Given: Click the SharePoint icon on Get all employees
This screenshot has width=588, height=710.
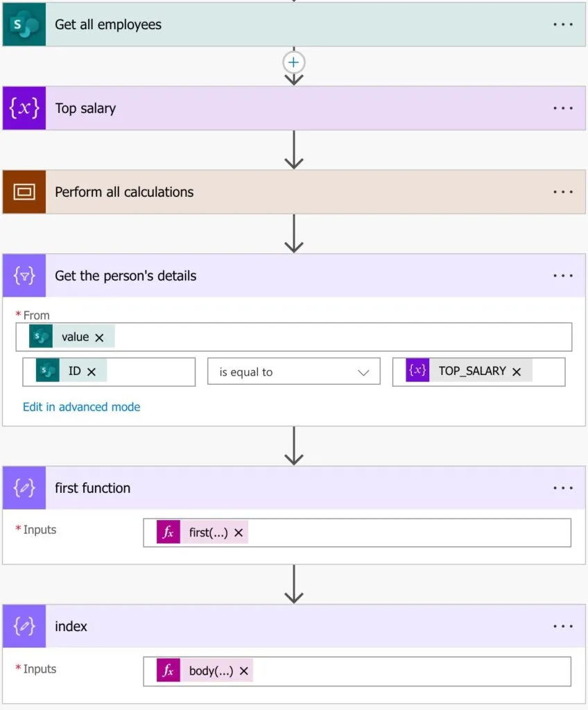Looking at the screenshot, I should 24,25.
